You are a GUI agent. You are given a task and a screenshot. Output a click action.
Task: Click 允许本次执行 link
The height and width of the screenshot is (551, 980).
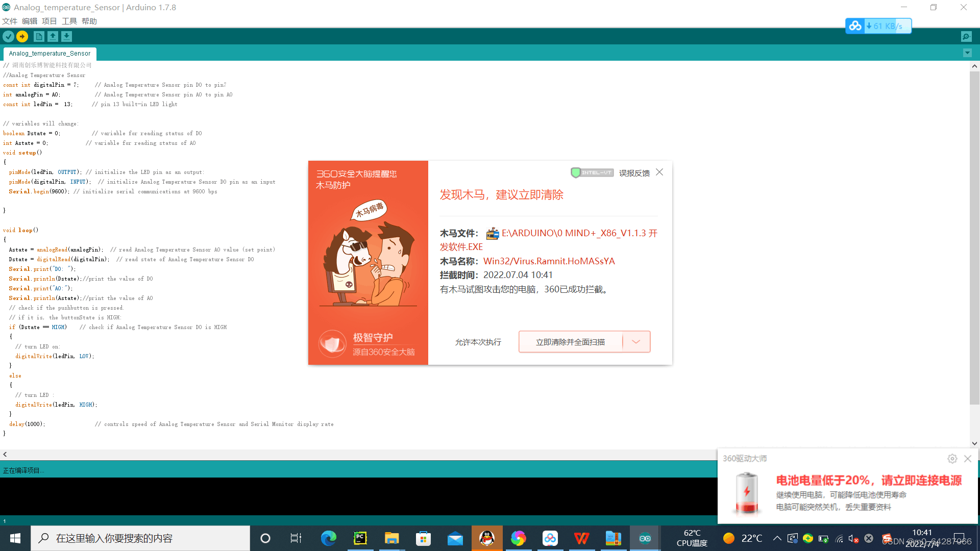pos(478,342)
